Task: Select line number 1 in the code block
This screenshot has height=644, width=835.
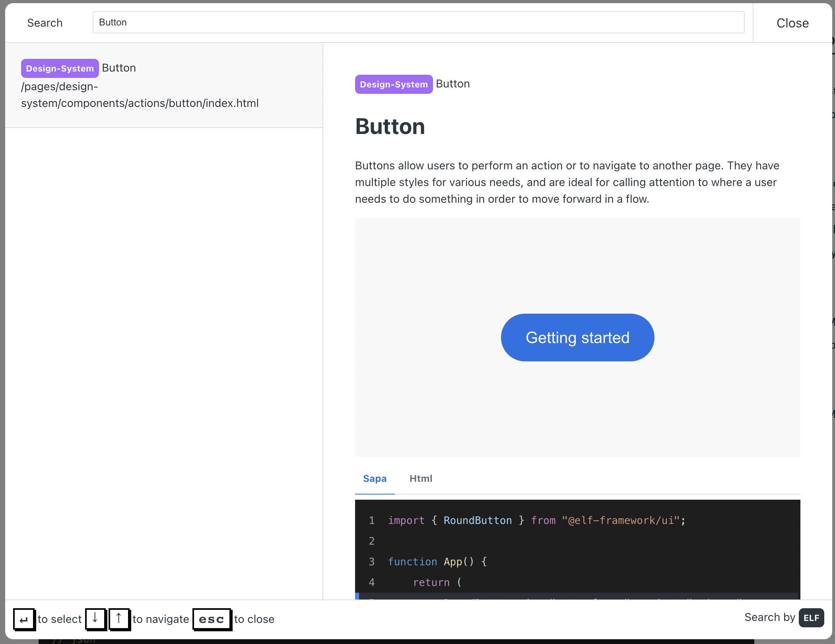Action: [x=371, y=520]
